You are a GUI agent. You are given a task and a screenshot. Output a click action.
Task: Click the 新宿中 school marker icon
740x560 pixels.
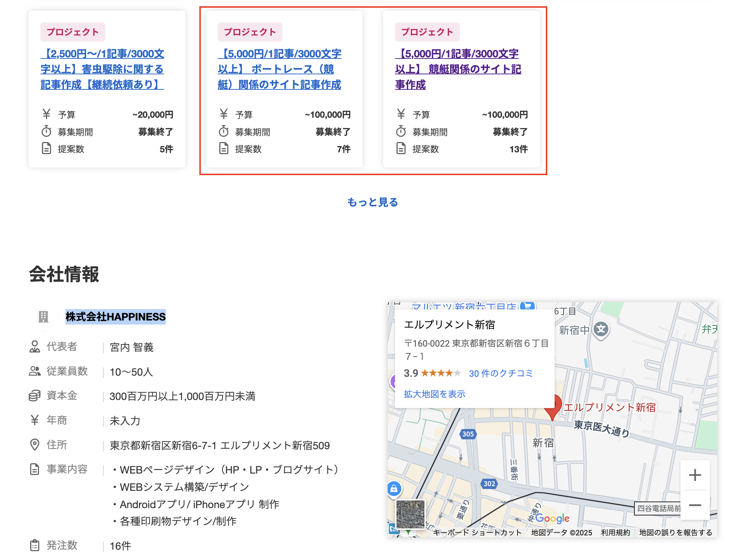coord(601,329)
